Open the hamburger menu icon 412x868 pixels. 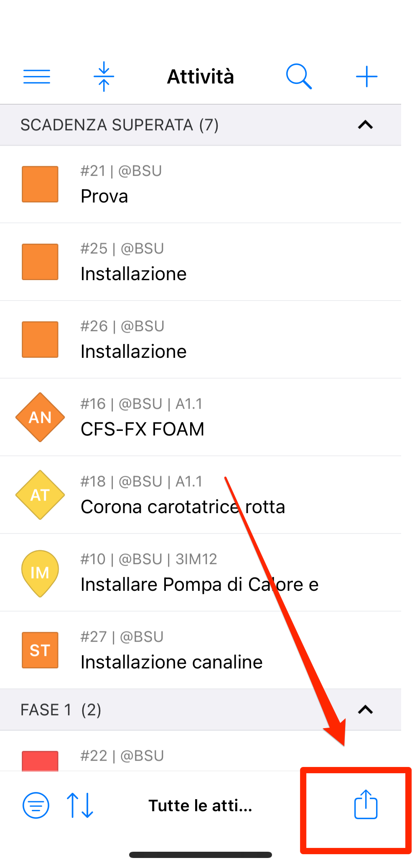click(37, 77)
